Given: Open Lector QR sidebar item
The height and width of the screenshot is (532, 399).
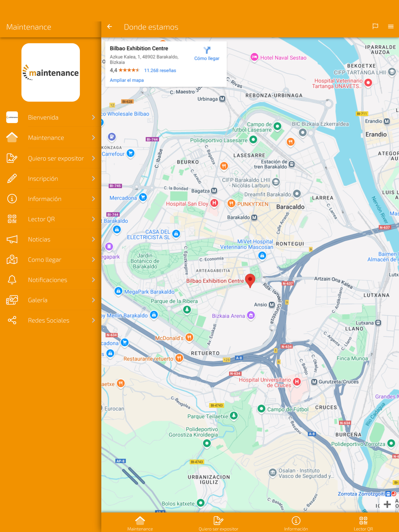Looking at the screenshot, I should [50, 219].
